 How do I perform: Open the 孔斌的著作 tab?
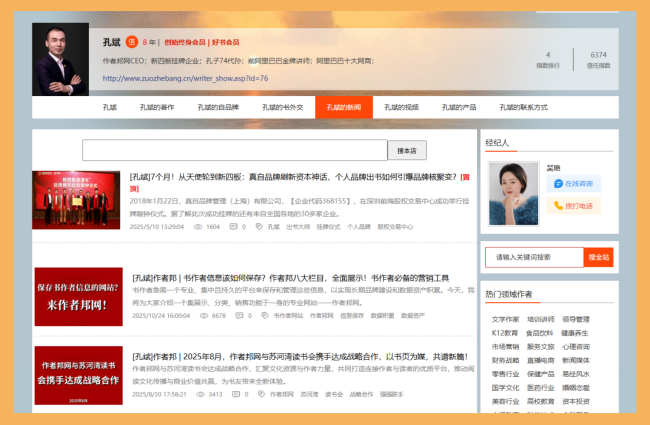point(157,107)
